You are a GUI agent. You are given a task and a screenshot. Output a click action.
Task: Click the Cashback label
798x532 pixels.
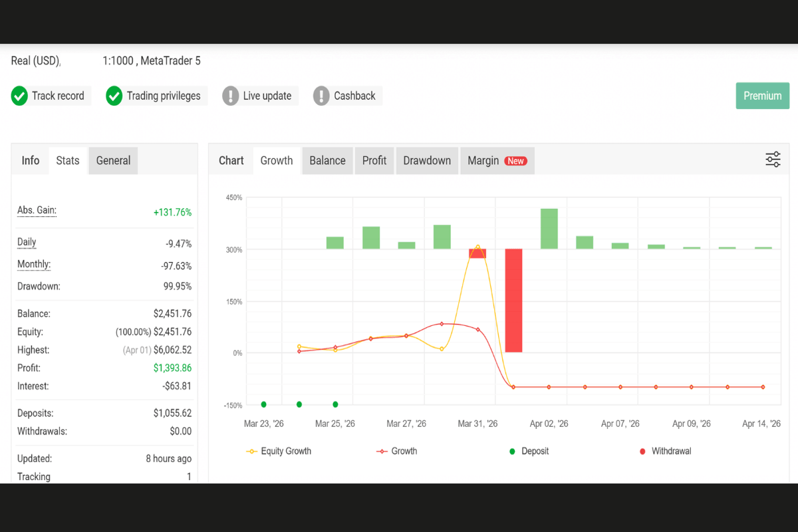(x=354, y=96)
